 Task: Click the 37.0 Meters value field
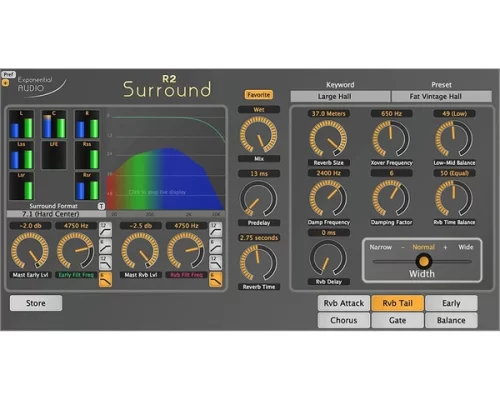point(329,114)
